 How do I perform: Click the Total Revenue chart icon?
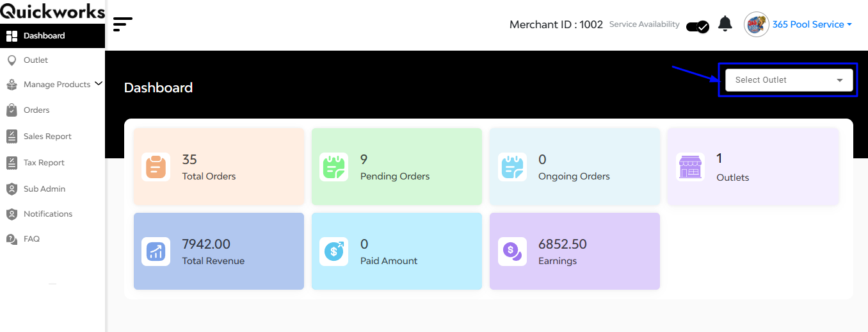[156, 251]
